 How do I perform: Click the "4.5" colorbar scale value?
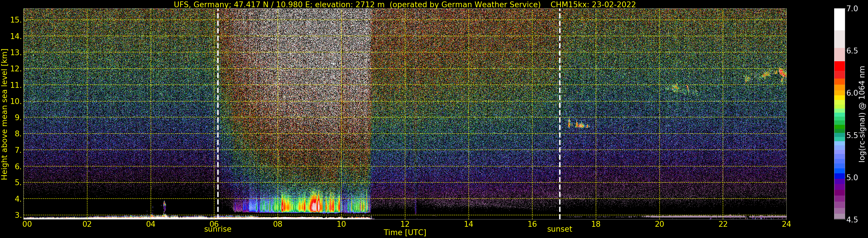(x=852, y=220)
